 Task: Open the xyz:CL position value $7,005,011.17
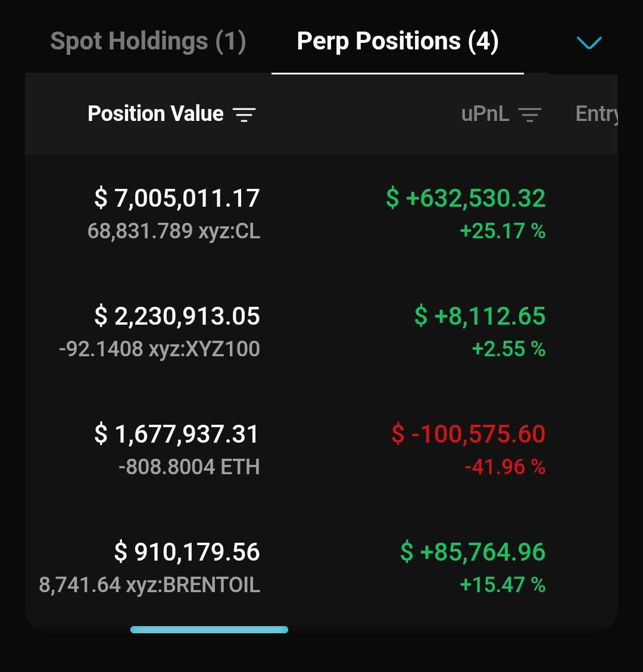[x=177, y=198]
